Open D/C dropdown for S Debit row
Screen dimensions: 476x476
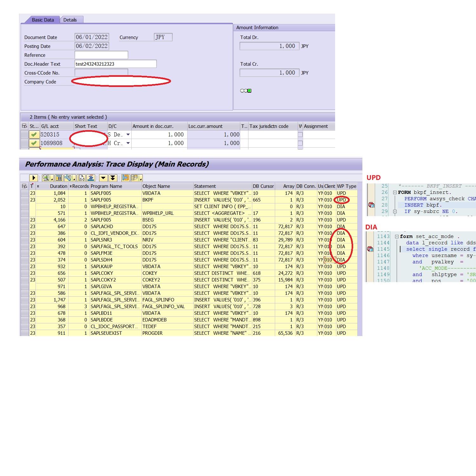(x=128, y=135)
